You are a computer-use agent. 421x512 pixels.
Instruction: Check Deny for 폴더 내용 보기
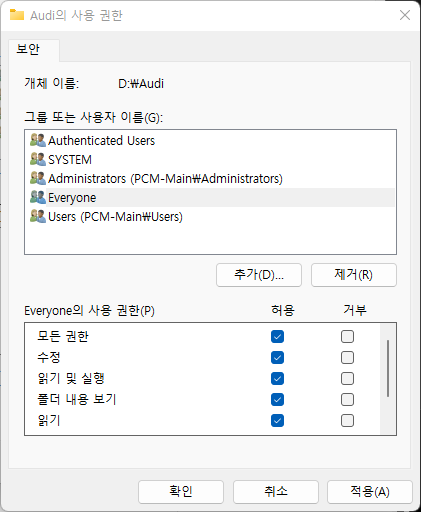pos(347,400)
